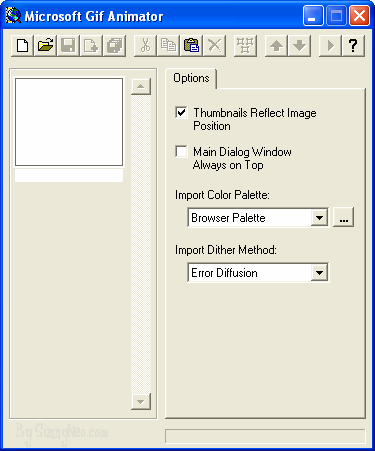The width and height of the screenshot is (375, 451).
Task: Click the Select All frames icon
Action: [245, 45]
